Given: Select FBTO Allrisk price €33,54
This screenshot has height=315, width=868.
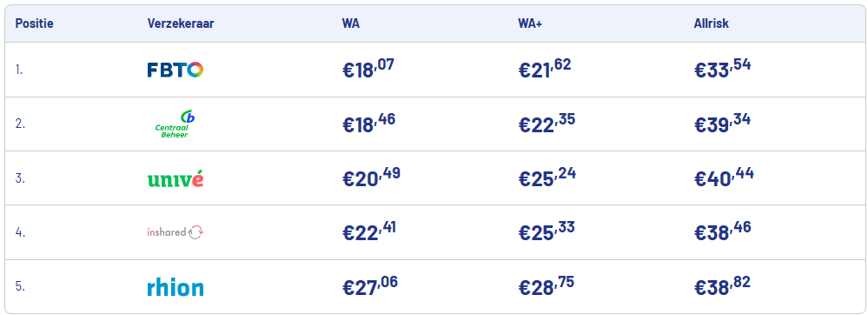Looking at the screenshot, I should click(x=722, y=69).
